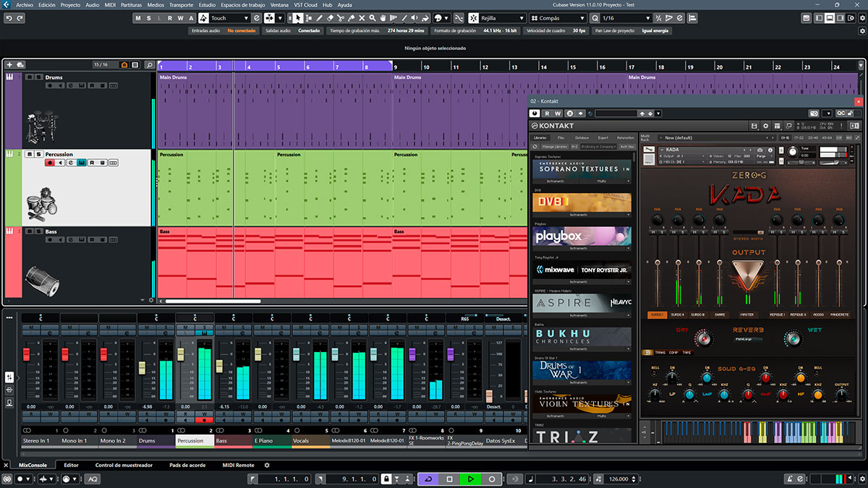The height and width of the screenshot is (488, 868).
Task: Choose the Erase tool
Action: pos(330,18)
